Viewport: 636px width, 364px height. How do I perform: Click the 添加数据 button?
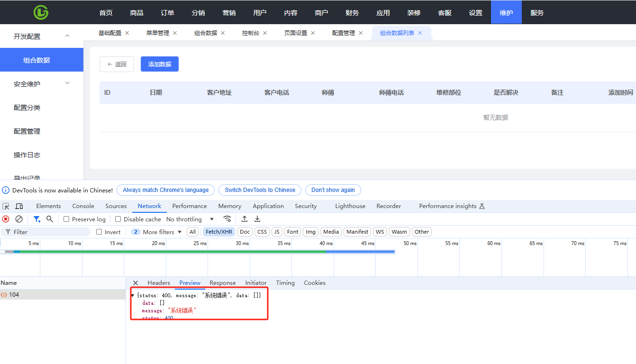pos(160,64)
